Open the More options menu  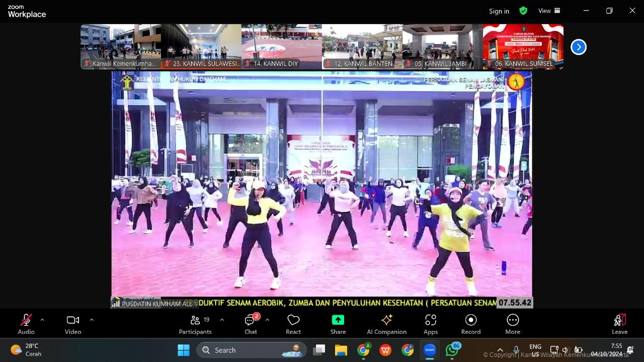[513, 324]
